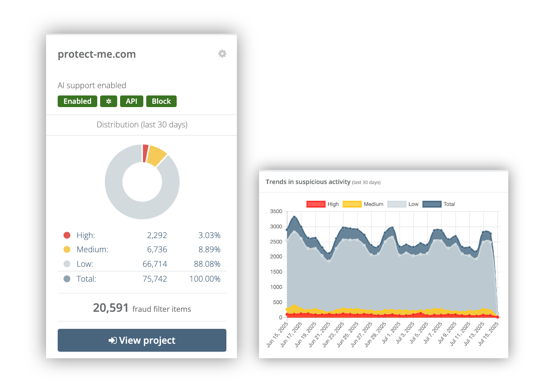Image resolution: width=546 pixels, height=392 pixels.
Task: Click the red High indicator dot
Action: click(67, 235)
